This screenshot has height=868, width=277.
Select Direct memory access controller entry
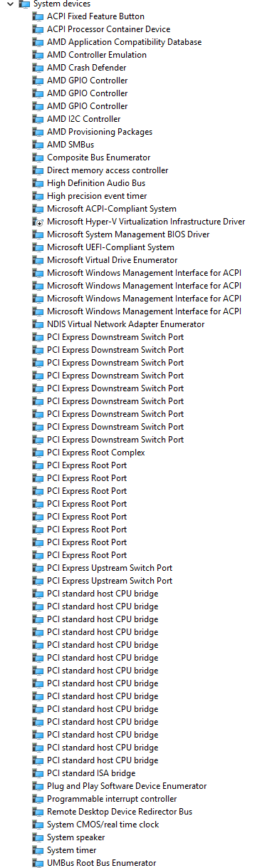point(108,170)
